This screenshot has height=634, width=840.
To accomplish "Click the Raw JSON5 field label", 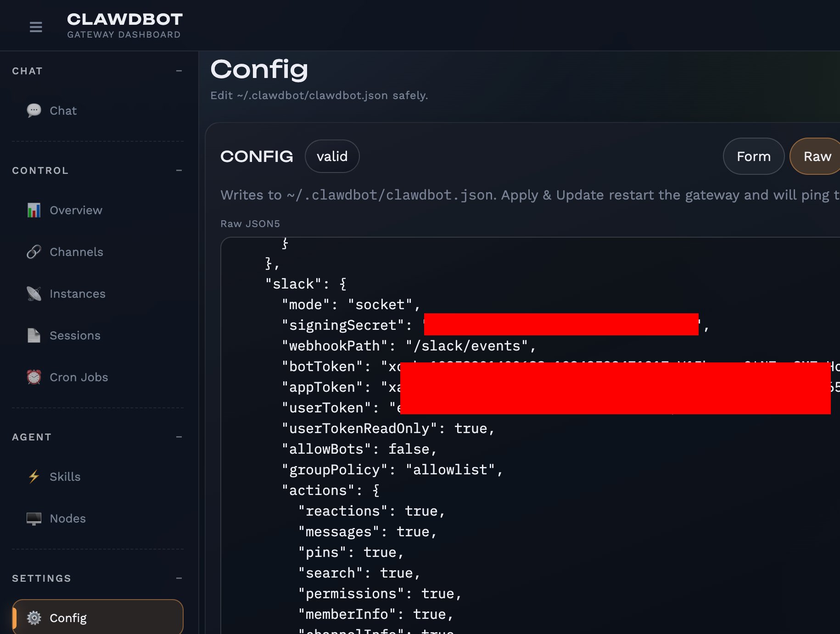I will 250,224.
